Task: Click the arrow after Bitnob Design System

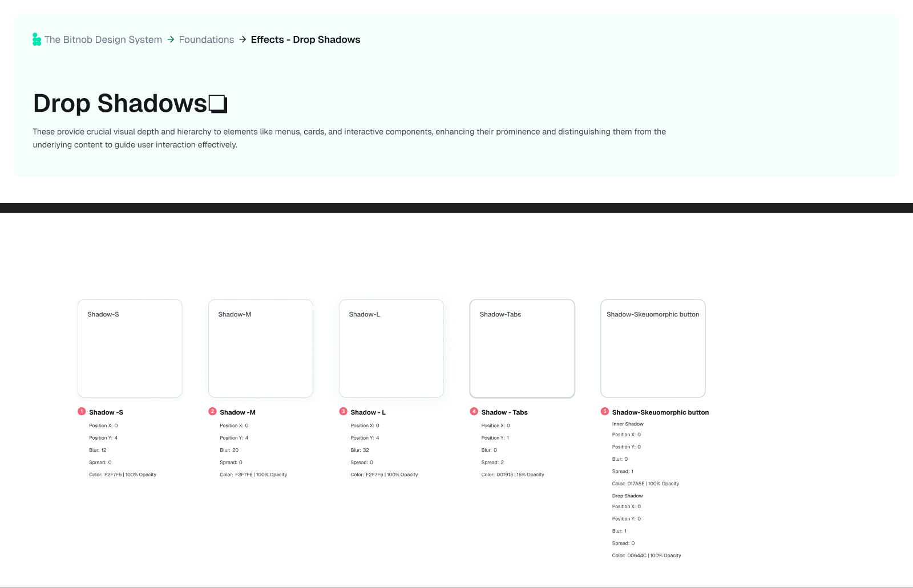Action: tap(171, 39)
